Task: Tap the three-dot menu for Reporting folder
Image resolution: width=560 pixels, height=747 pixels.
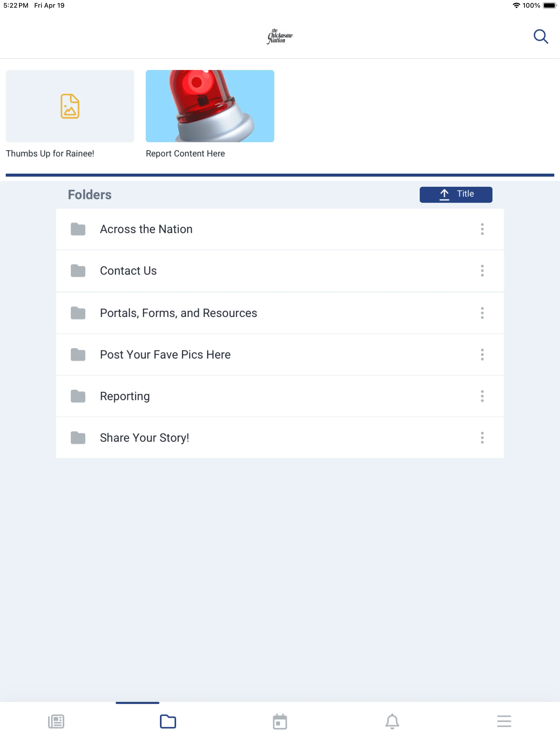Action: 482,396
